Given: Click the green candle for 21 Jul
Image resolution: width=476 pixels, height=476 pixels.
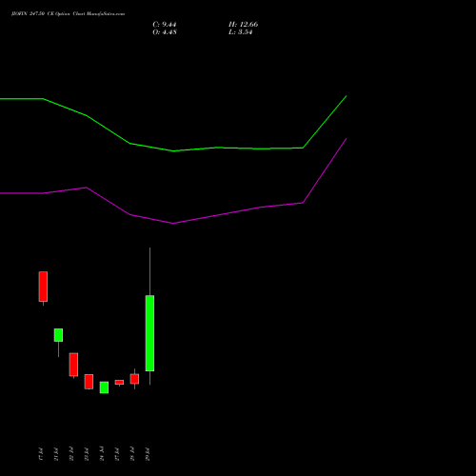Looking at the screenshot, I should point(58,335).
